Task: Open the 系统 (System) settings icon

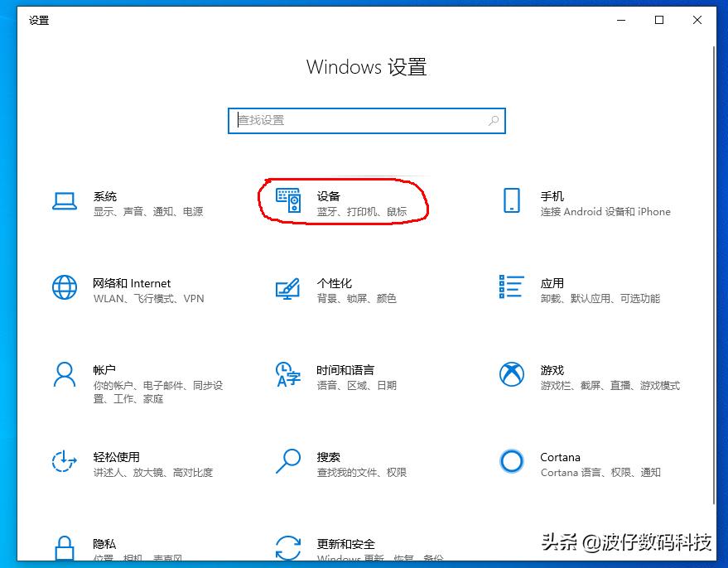Action: (x=65, y=200)
